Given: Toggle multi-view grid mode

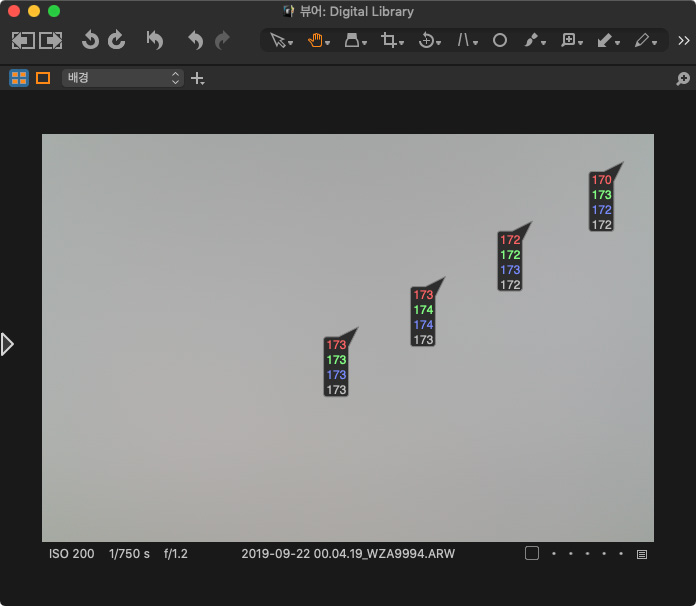Looking at the screenshot, I should (x=19, y=78).
